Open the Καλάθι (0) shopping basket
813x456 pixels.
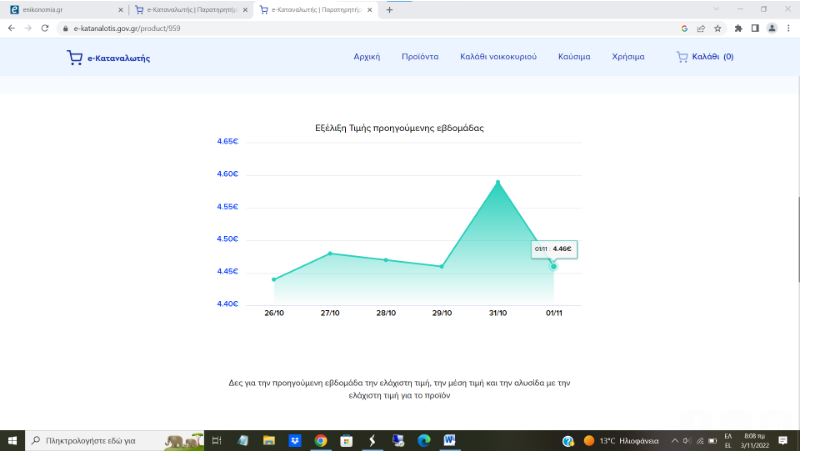click(706, 57)
